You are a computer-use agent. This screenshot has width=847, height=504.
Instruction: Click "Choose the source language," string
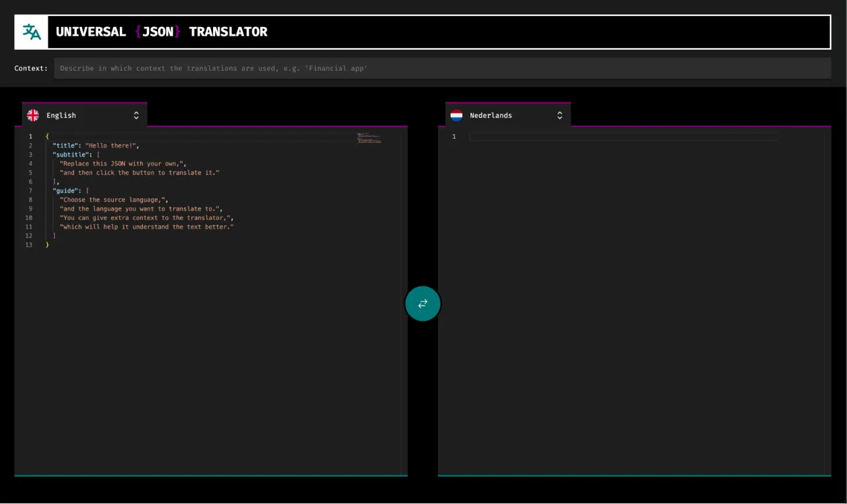pos(112,200)
